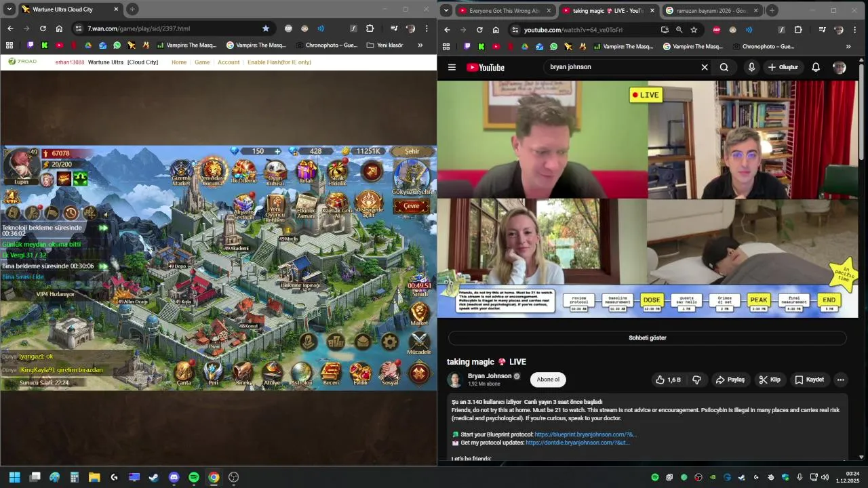This screenshot has width=868, height=488.
Task: Click Bina Sırası Ekle text
Action: point(23,277)
